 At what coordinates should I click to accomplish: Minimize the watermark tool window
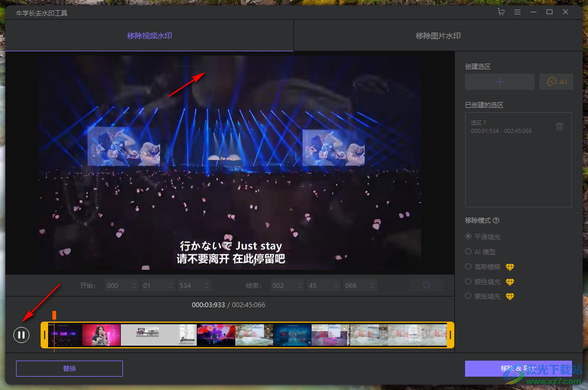533,12
